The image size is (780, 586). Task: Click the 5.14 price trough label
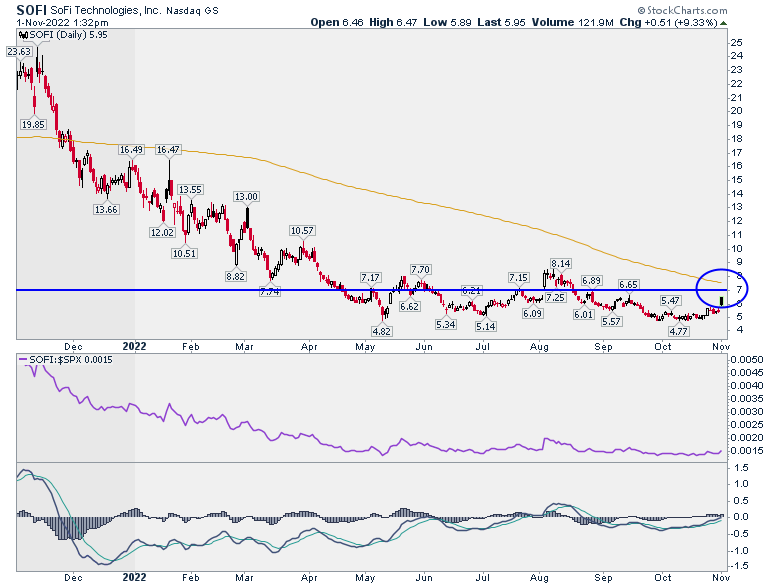(486, 326)
